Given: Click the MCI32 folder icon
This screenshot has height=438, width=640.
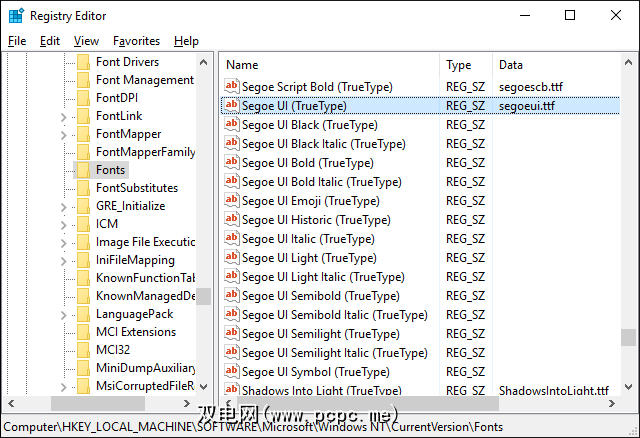Looking at the screenshot, I should tap(83, 350).
